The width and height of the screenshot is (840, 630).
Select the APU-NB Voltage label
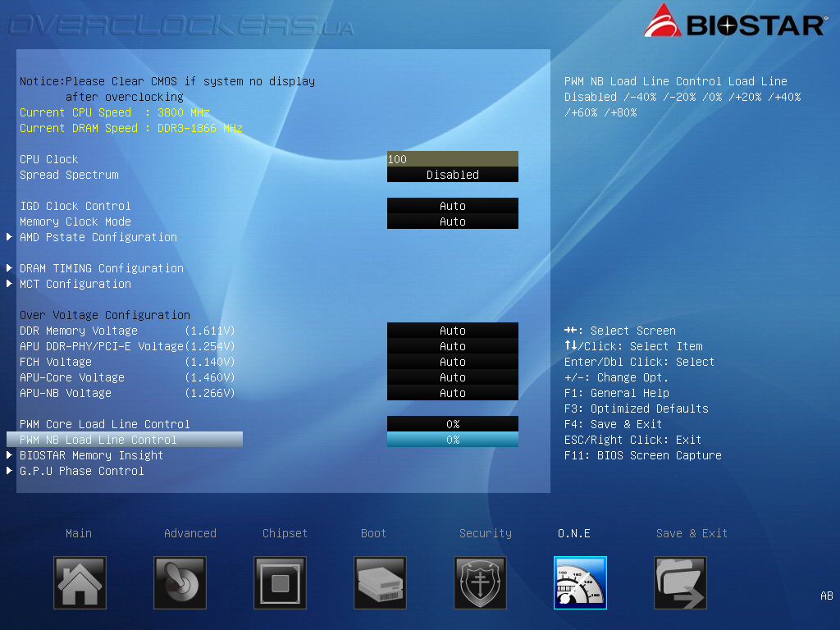(66, 393)
